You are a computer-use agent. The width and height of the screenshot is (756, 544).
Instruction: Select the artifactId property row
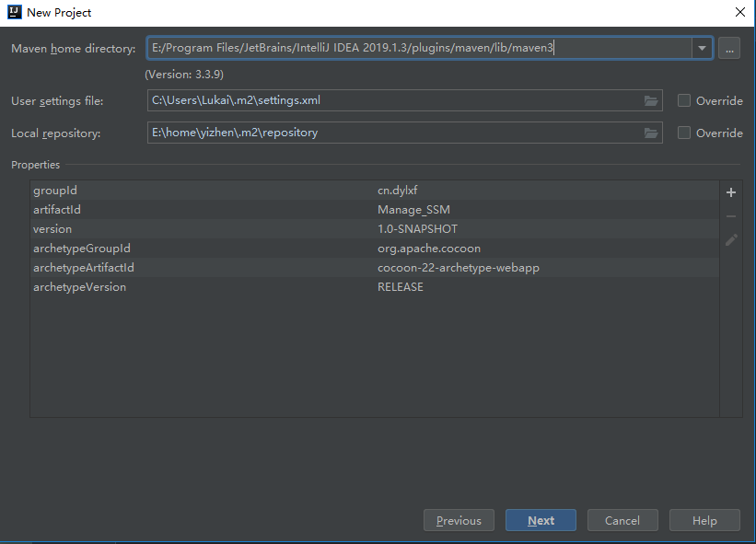pyautogui.click(x=375, y=210)
